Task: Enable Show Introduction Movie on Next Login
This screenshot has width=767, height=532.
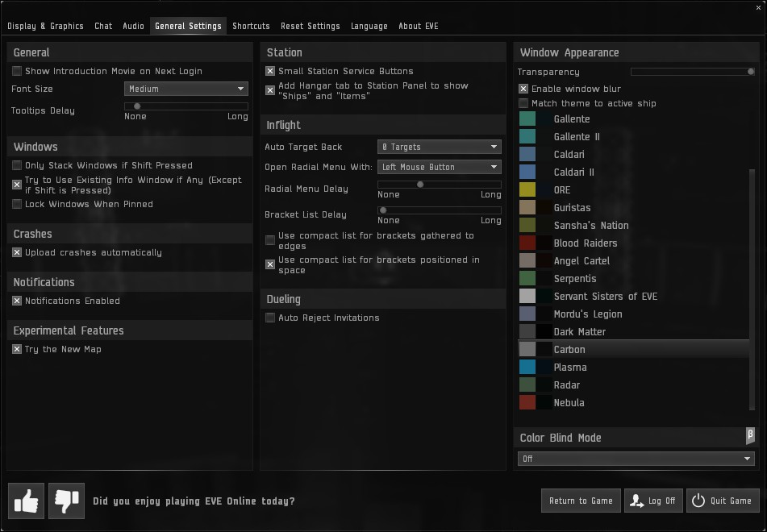Action: tap(17, 71)
